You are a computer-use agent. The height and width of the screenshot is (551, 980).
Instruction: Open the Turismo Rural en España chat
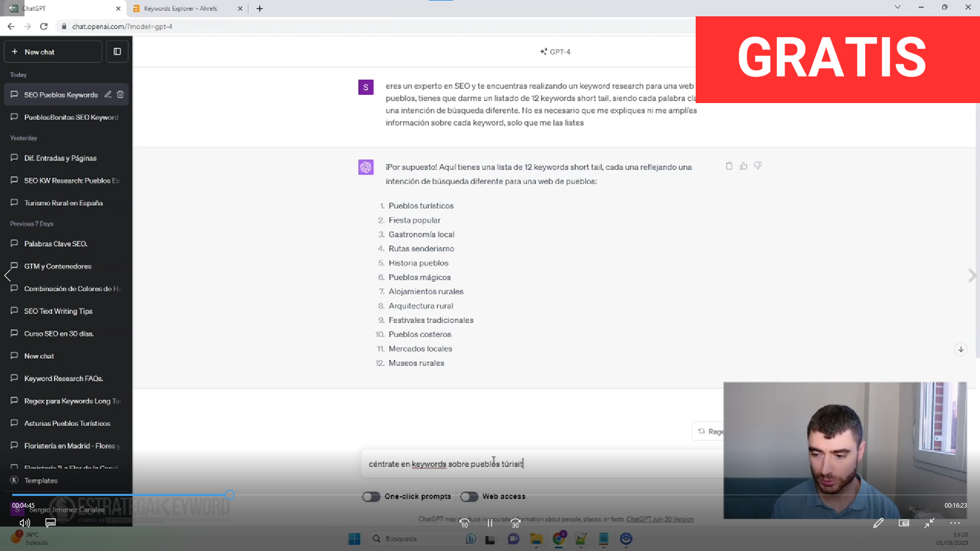(66, 203)
